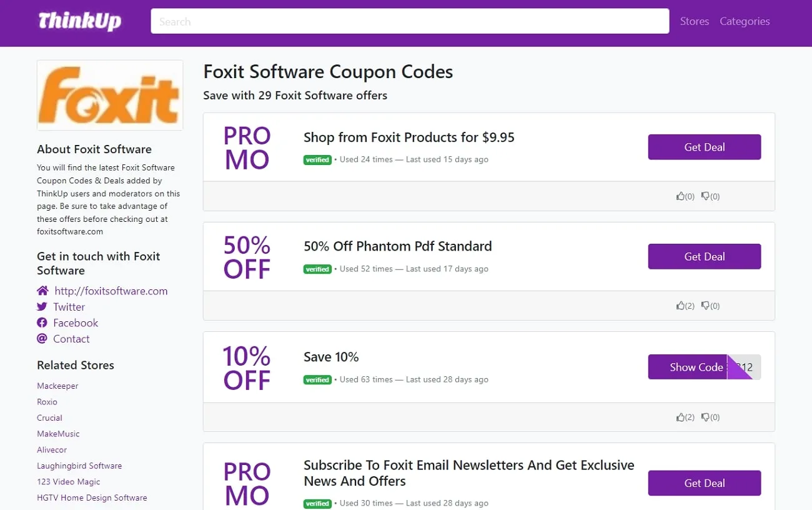Click the Twitter icon for Foxit Software

click(x=42, y=307)
